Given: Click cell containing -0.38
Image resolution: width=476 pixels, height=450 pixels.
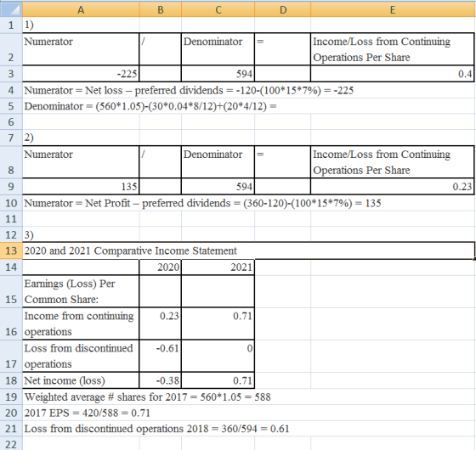Looking at the screenshot, I should click(161, 380).
